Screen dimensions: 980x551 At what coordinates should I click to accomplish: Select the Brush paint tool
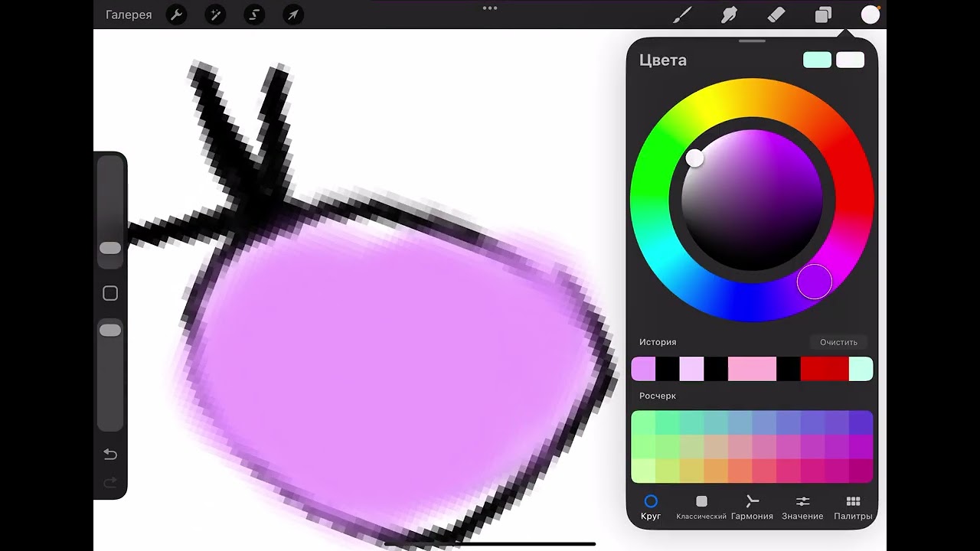click(x=682, y=15)
